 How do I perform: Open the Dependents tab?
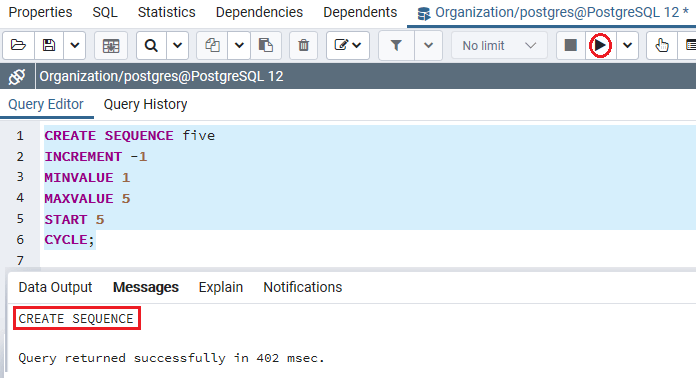pos(360,12)
